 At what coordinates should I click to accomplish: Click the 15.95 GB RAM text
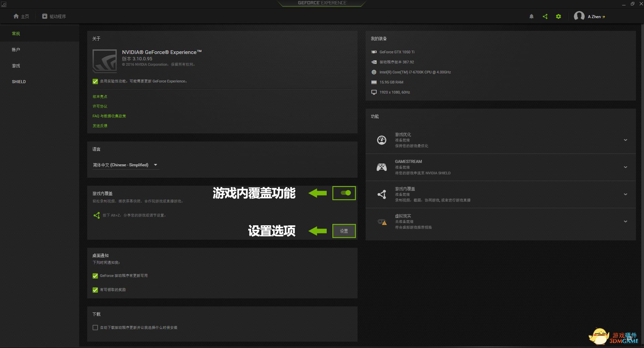pyautogui.click(x=391, y=82)
